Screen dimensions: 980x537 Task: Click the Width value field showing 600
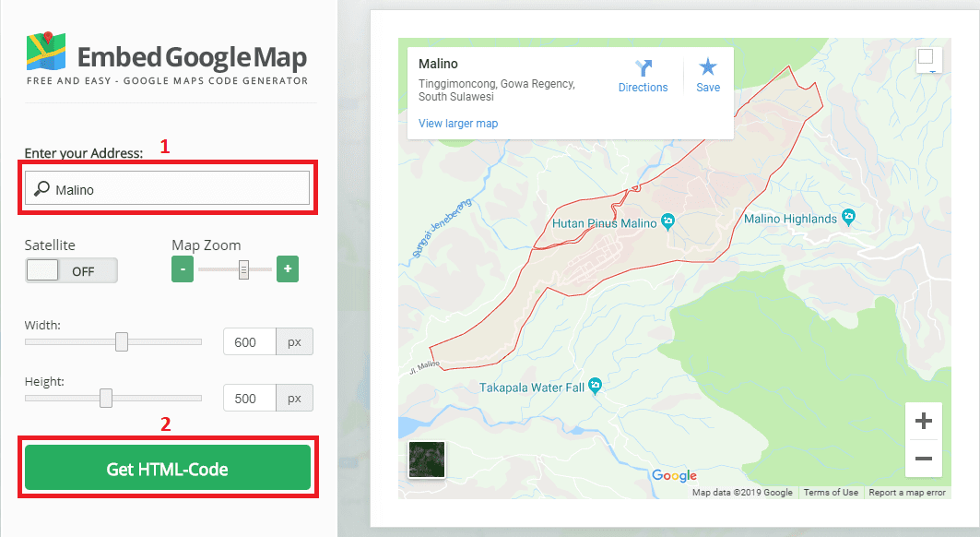click(x=249, y=341)
